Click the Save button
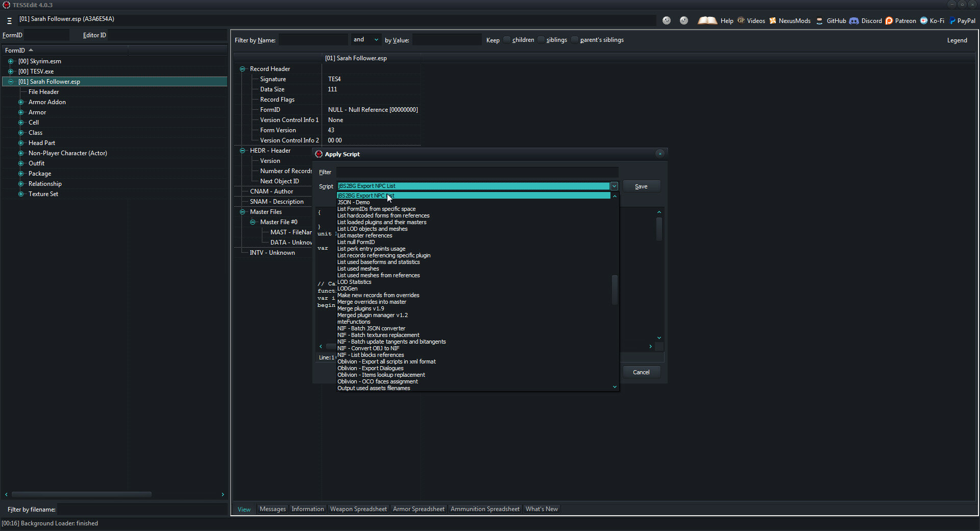The width and height of the screenshot is (980, 531). [641, 186]
